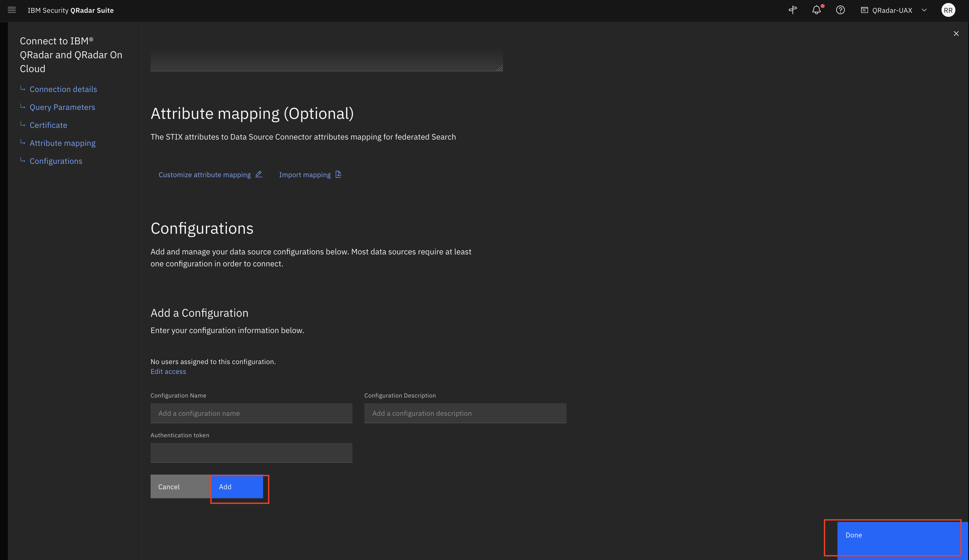Focus the Configuration Description field
Screen dimensions: 969x560
coord(465,413)
